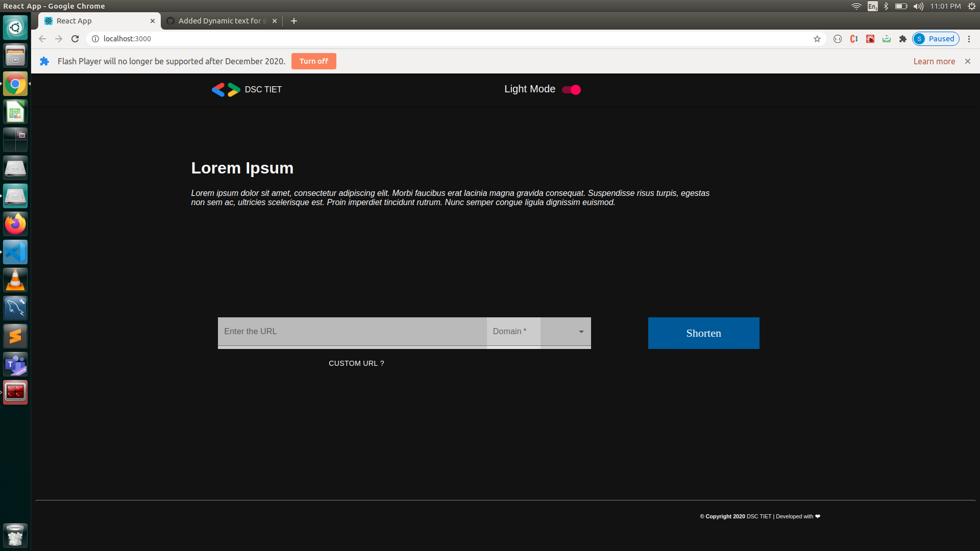Open the LibreOffice Calc dock icon
The height and width of the screenshot is (551, 980).
tap(15, 111)
